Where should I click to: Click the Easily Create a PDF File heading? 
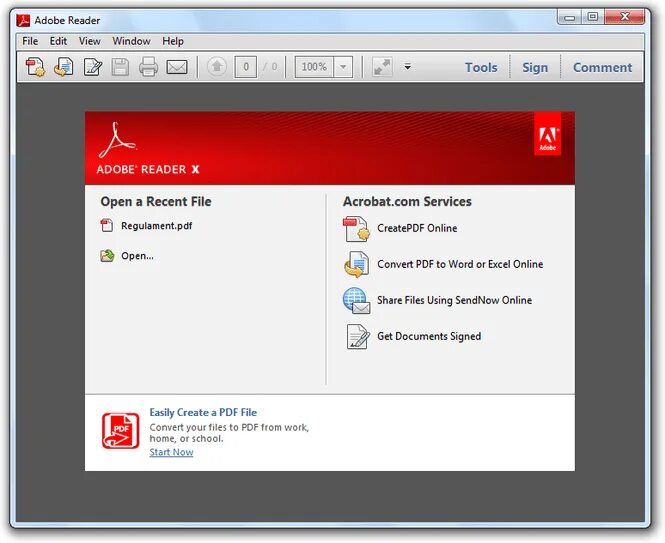pos(203,412)
